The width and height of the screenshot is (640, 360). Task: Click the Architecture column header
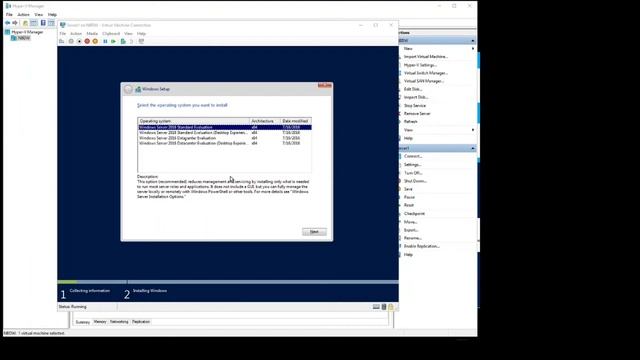pyautogui.click(x=265, y=121)
